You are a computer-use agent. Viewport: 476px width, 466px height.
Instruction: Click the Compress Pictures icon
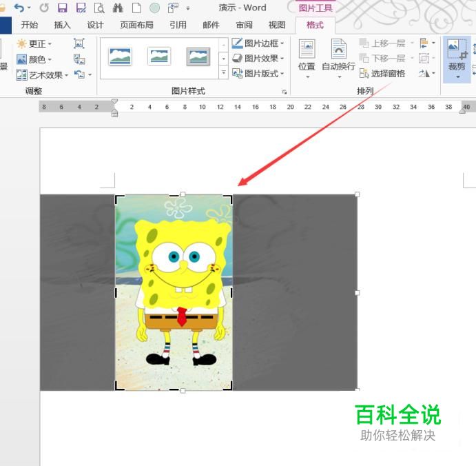pos(79,43)
